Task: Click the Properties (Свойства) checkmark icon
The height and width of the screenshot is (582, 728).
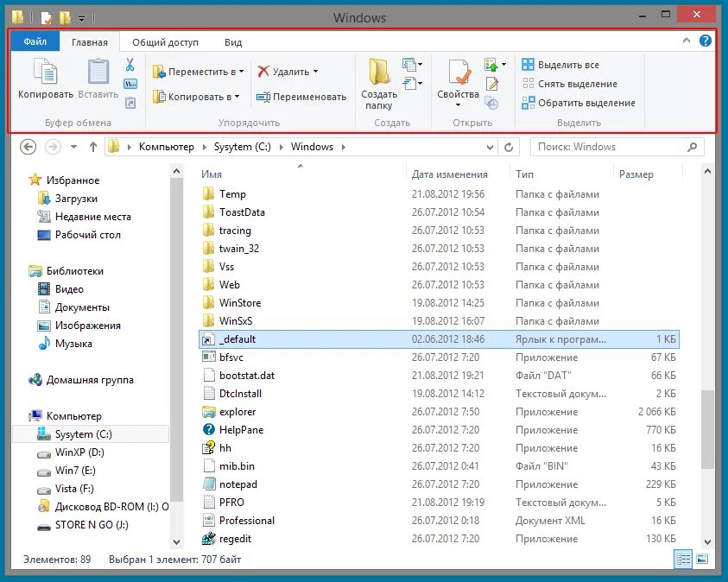Action: (x=459, y=73)
